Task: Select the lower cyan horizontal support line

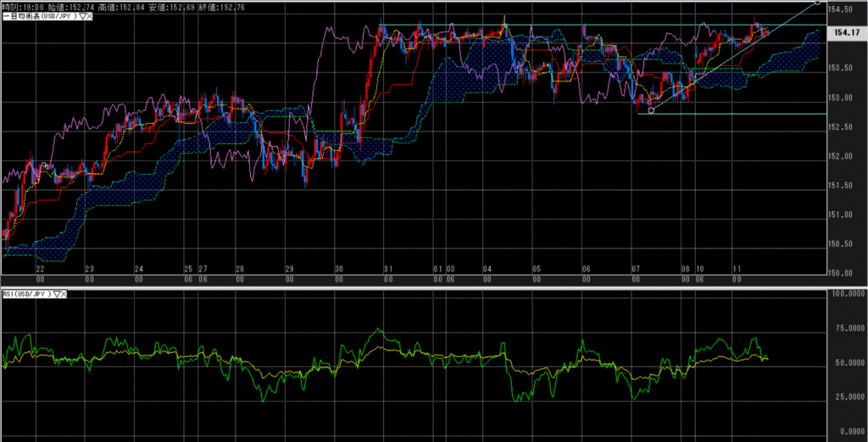Action: click(x=763, y=114)
